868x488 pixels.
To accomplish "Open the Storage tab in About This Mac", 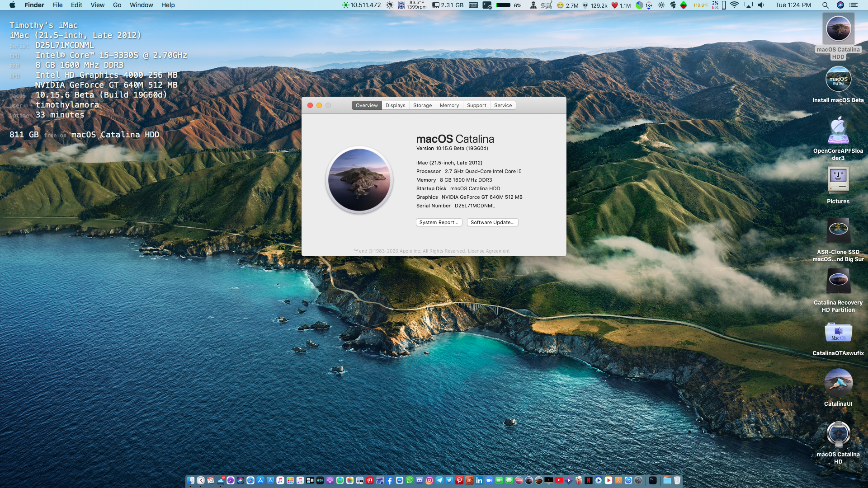I will [422, 105].
